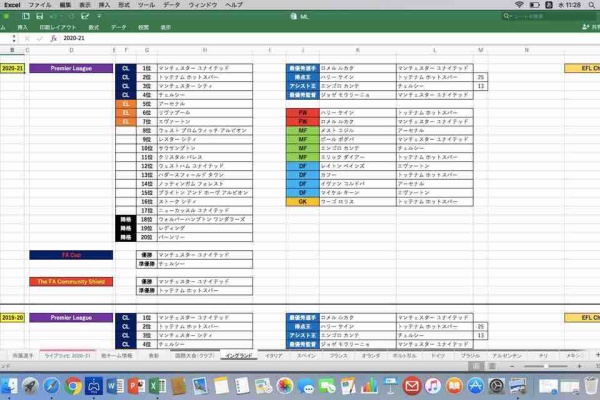This screenshot has width=600, height=400.
Task: Click the formula bar showing 2020-21
Action: click(329, 38)
